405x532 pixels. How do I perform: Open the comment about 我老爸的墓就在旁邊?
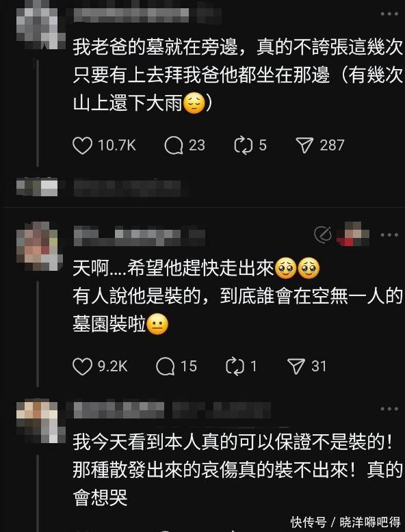237,75
